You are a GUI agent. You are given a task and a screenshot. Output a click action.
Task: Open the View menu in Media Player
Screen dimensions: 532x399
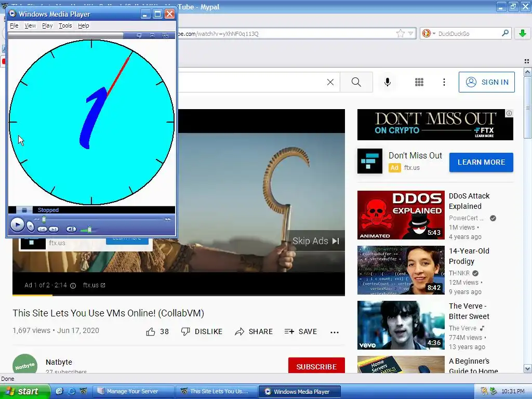tap(30, 25)
